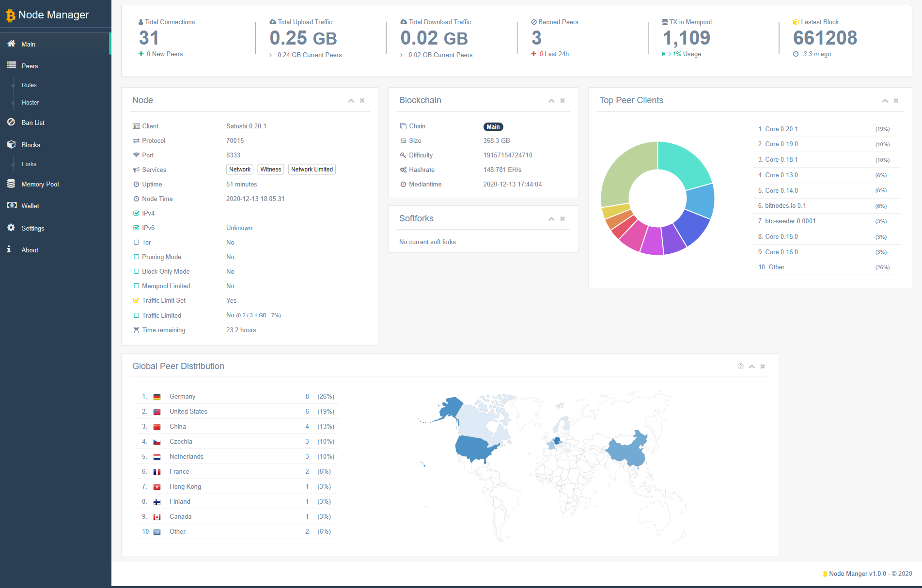Click the Wallet money icon in sidebar
This screenshot has height=588, width=922.
click(x=12, y=206)
